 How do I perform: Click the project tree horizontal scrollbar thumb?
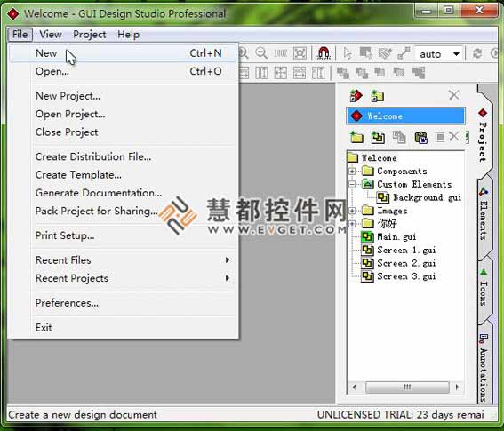point(407,387)
